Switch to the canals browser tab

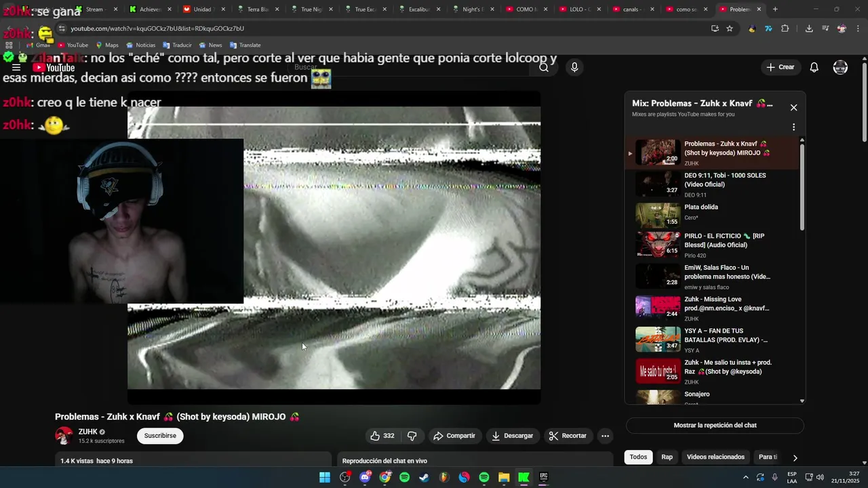coord(632,9)
